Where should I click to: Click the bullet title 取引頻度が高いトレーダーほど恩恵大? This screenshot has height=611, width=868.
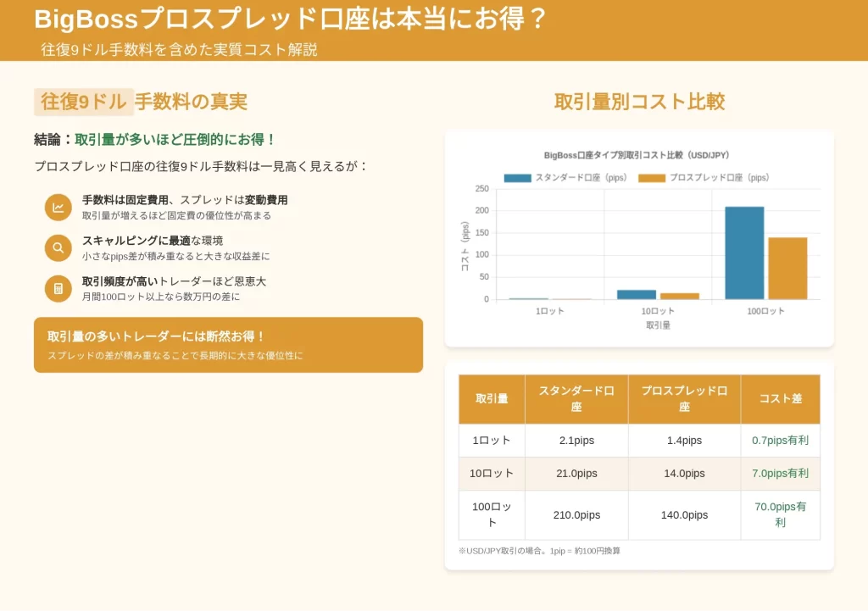tap(174, 281)
